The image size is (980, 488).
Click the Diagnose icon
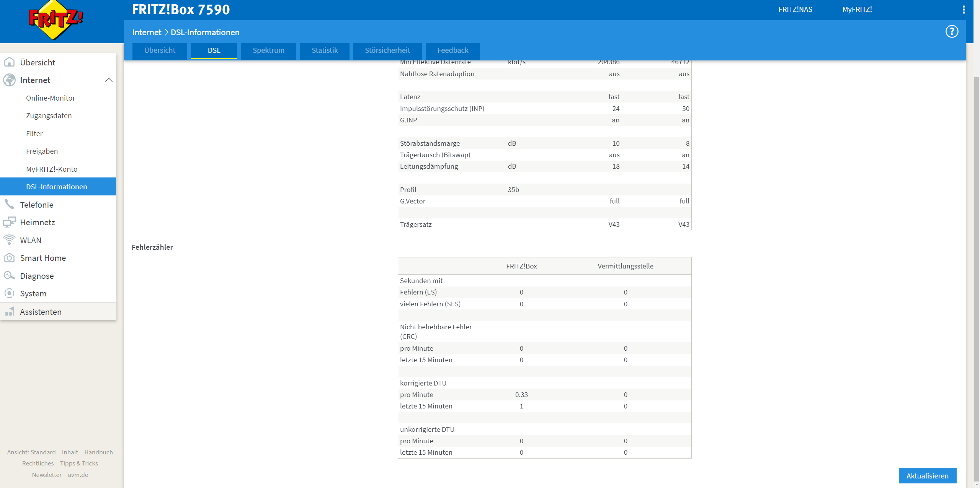[9, 275]
